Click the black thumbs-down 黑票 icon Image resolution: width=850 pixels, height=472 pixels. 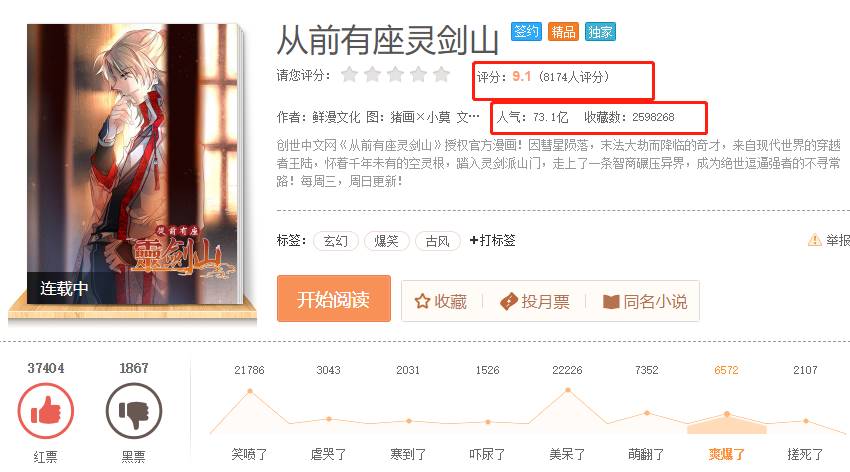point(133,411)
